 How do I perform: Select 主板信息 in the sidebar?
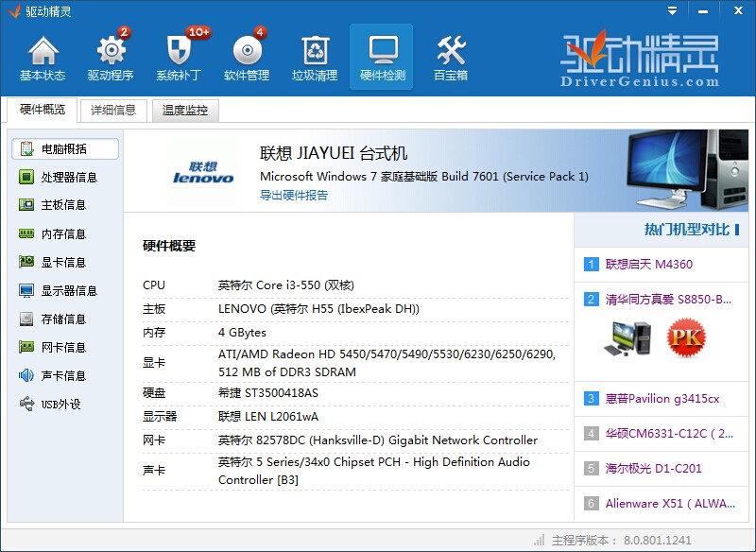coord(65,205)
